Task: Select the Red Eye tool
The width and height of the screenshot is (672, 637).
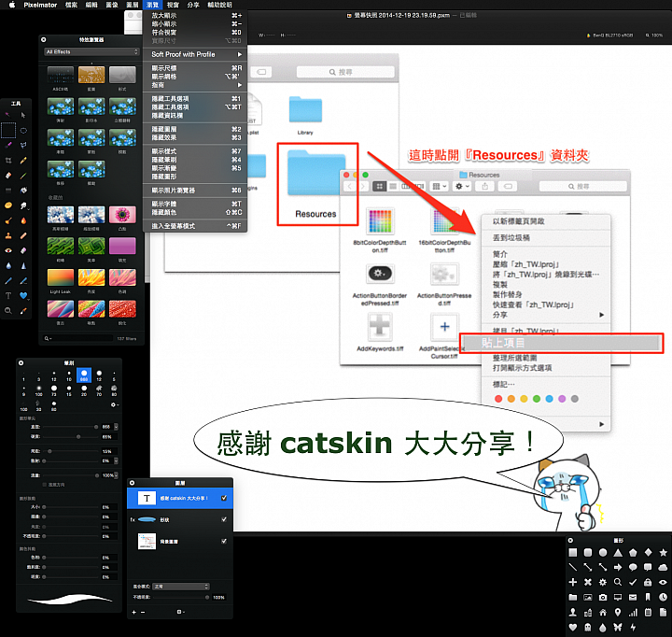Action: [8, 250]
